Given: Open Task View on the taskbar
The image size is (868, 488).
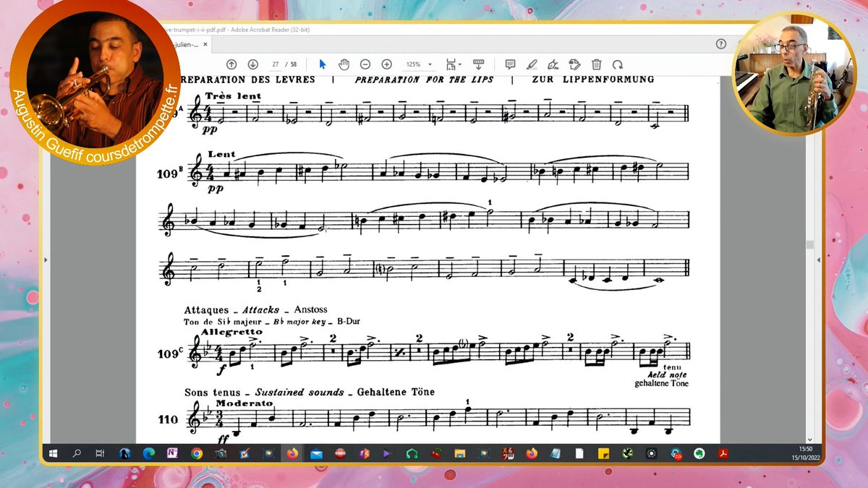Looking at the screenshot, I should point(100,453).
